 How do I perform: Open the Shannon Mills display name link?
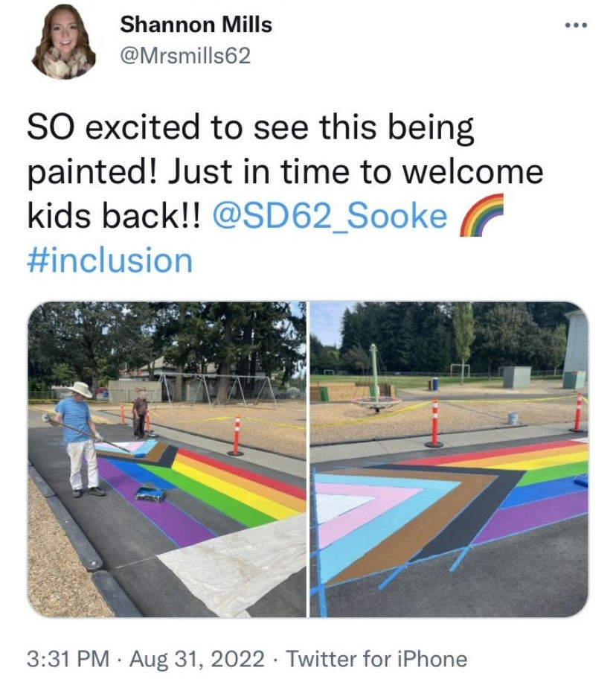click(196, 25)
